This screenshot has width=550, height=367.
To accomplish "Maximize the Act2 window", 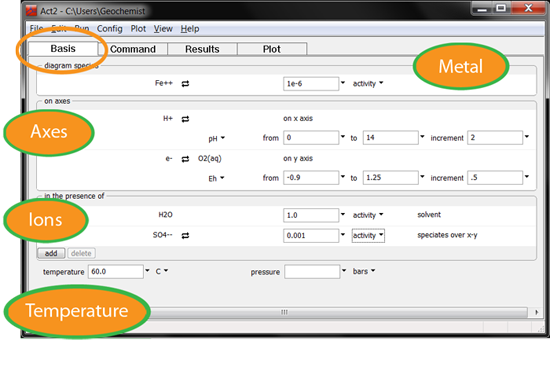I will pyautogui.click(x=501, y=8).
